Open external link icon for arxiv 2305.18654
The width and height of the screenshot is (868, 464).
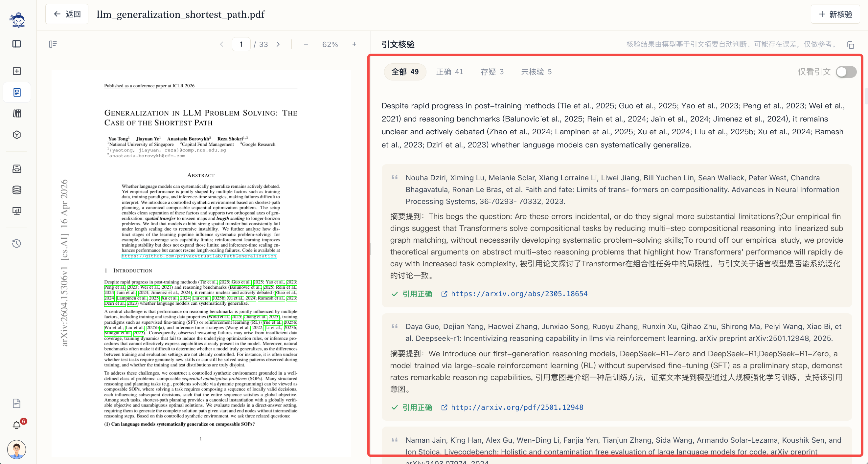coord(445,294)
